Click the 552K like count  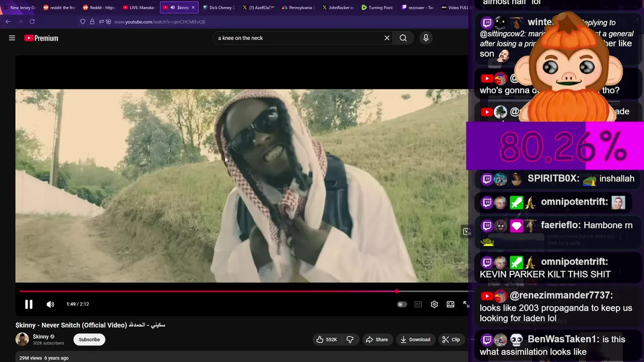pyautogui.click(x=331, y=340)
